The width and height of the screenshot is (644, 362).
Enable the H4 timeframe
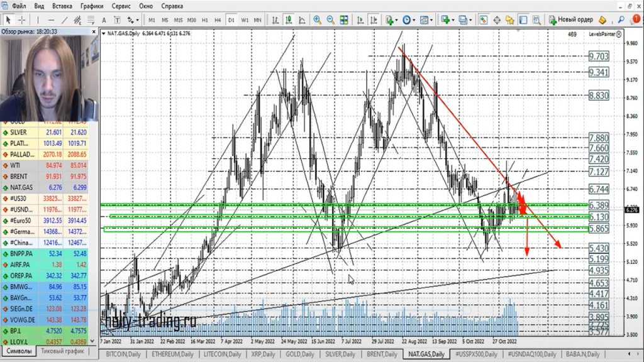click(218, 20)
